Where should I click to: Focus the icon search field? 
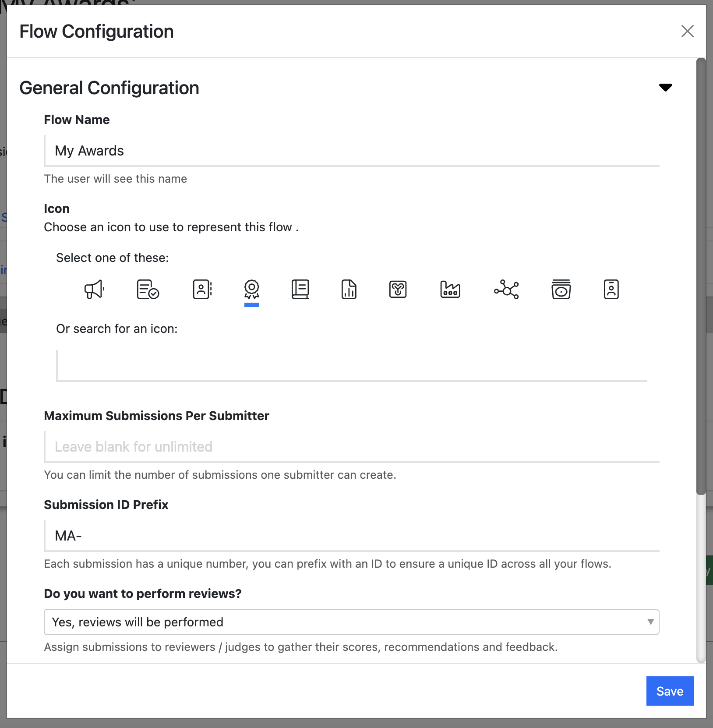(x=352, y=366)
